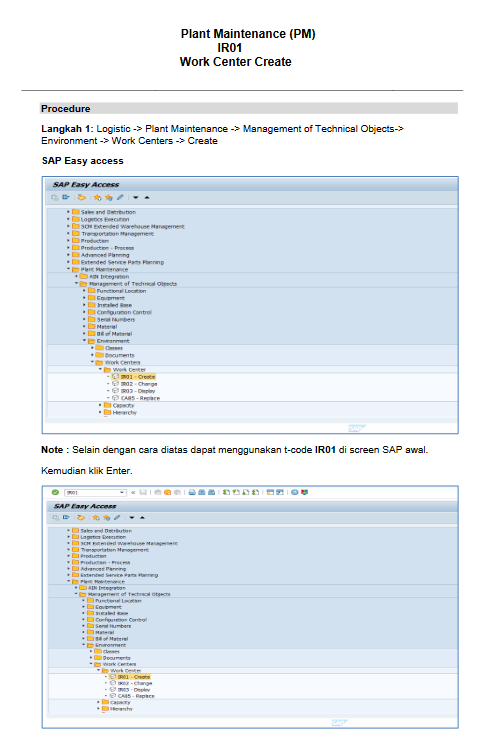Click Add to Favorites star in lower screenshot
The image size is (494, 734).
click(x=96, y=518)
